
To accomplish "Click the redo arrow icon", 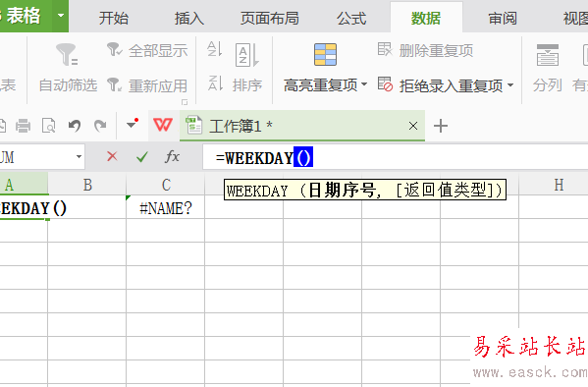I will 100,126.
